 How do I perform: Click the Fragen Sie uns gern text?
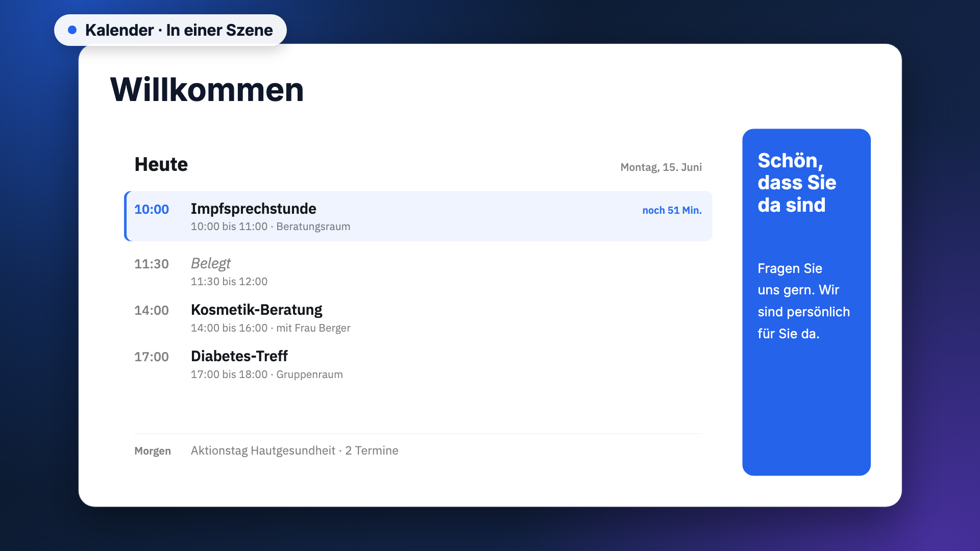click(x=804, y=301)
